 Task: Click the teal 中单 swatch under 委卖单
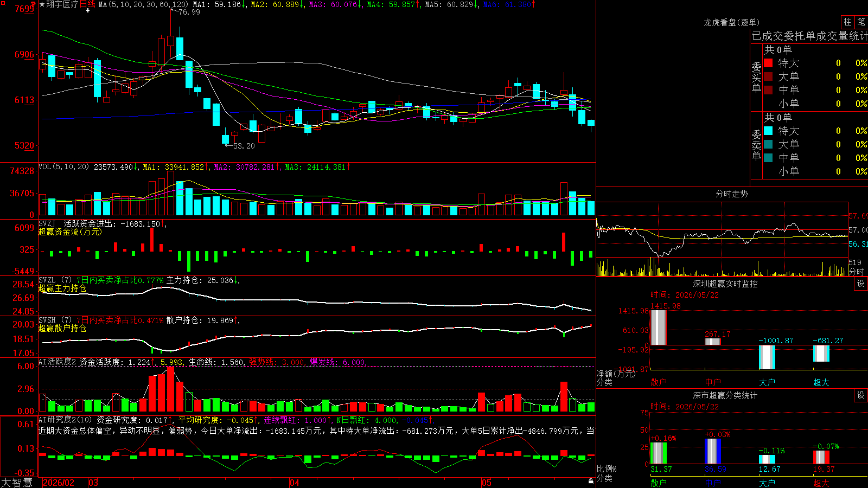768,158
